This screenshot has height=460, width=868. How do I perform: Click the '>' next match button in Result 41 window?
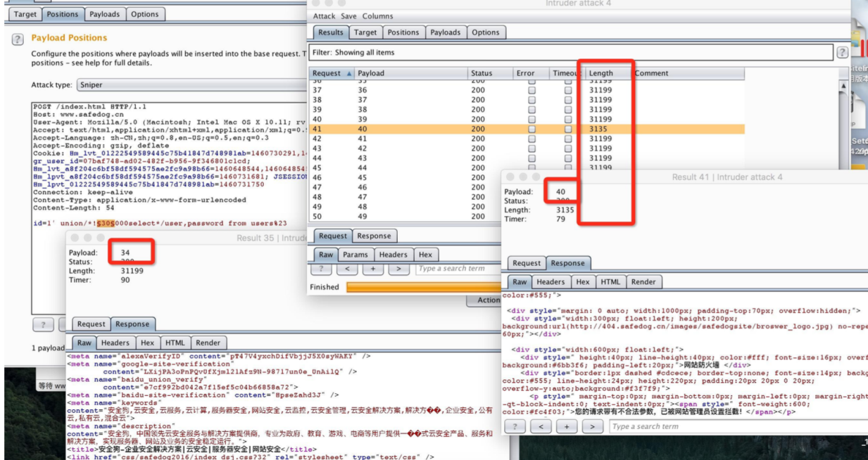point(593,426)
